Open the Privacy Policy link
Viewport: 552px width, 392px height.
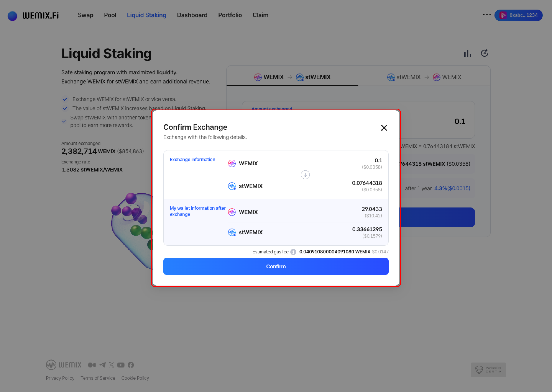[60, 378]
